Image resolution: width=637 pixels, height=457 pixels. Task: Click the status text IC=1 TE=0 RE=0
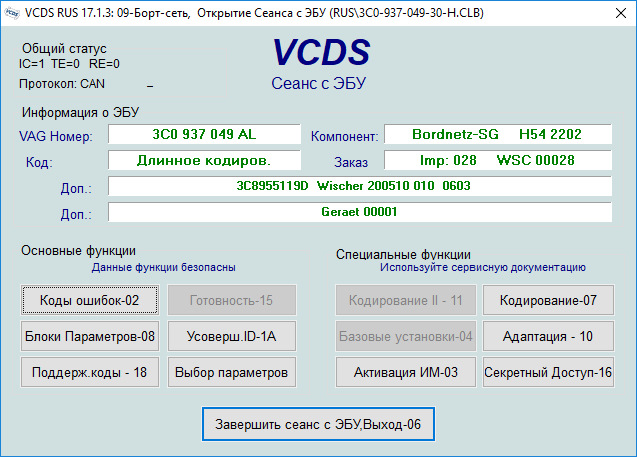point(69,64)
